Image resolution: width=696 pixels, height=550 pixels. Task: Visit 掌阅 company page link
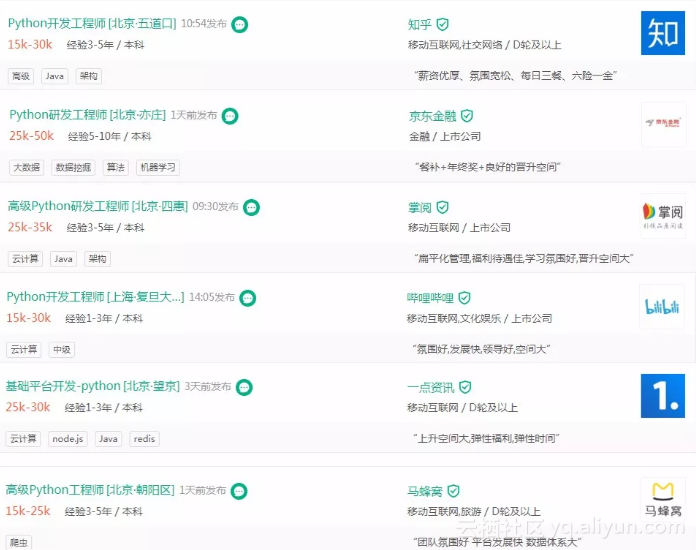(419, 207)
